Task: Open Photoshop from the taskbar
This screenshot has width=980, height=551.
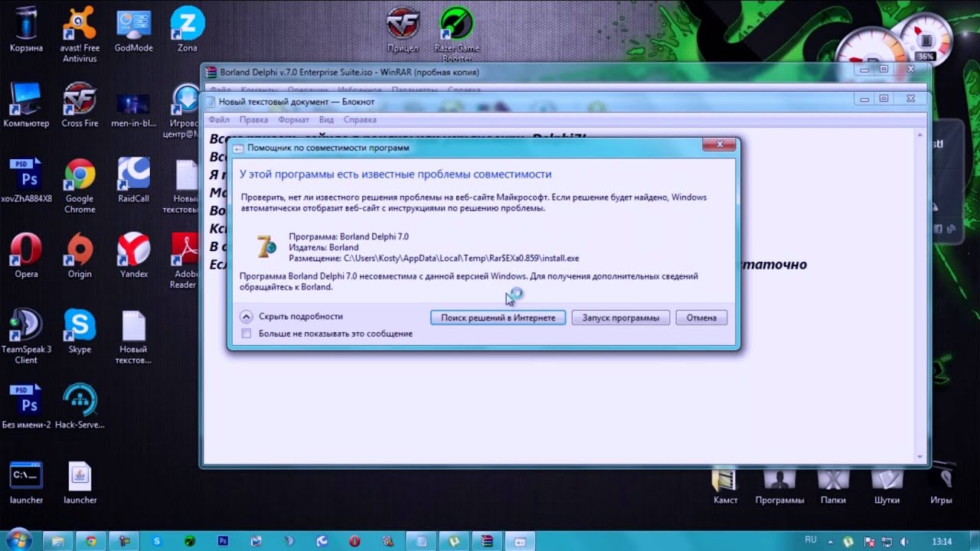Action: [223, 541]
